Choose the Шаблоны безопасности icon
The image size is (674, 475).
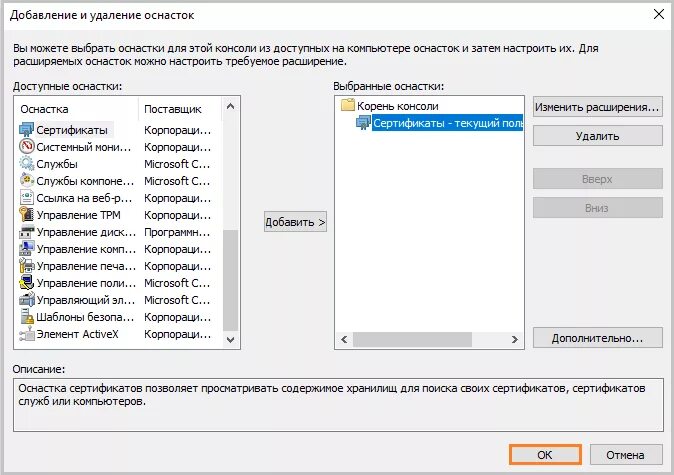click(27, 317)
